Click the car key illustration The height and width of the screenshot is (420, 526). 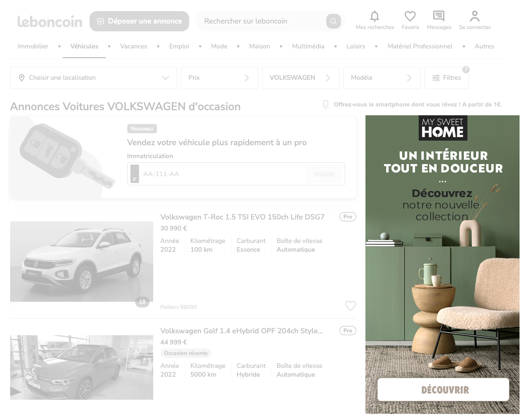pyautogui.click(x=67, y=156)
